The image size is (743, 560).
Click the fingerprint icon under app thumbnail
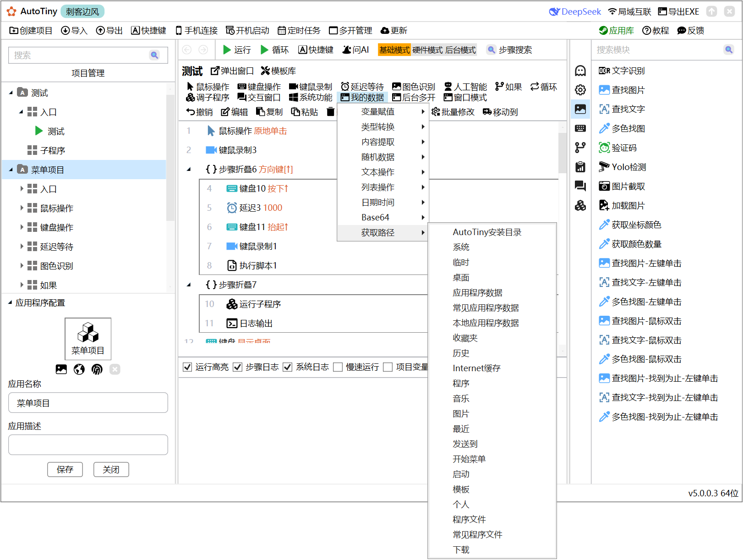(97, 369)
